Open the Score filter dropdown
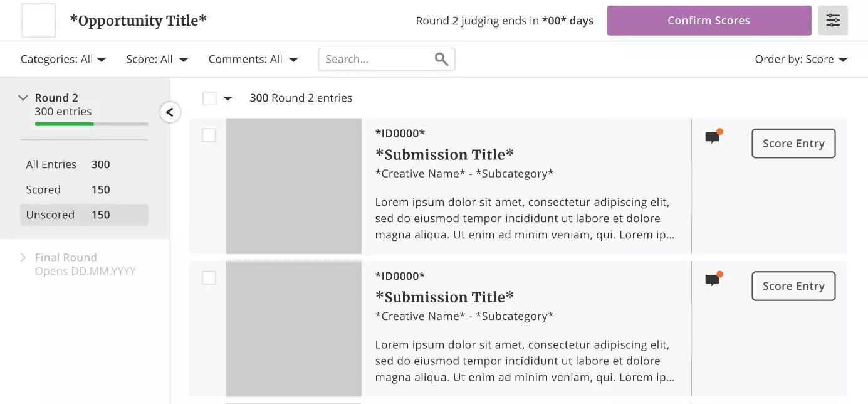The image size is (868, 404). click(157, 60)
